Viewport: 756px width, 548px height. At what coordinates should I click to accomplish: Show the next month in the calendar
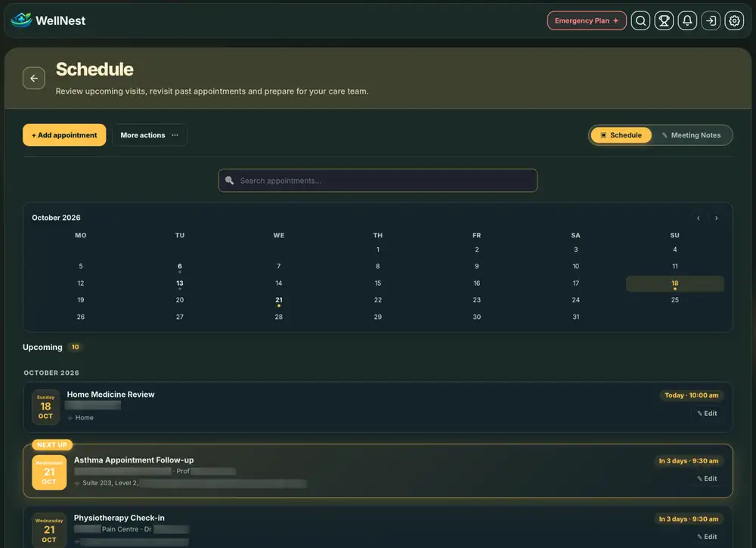click(x=717, y=218)
